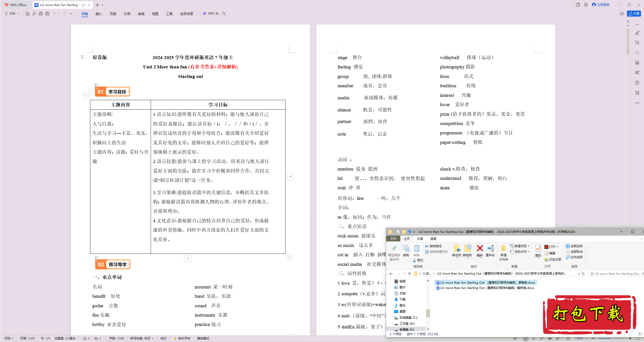The image size is (644, 342).
Task: Toggle spell check status in WPS status bar
Action: coord(142,338)
